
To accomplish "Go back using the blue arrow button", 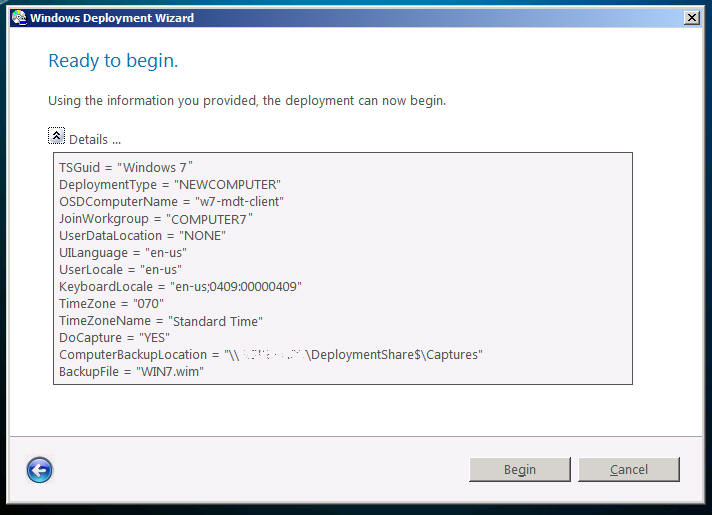I will 40,470.
